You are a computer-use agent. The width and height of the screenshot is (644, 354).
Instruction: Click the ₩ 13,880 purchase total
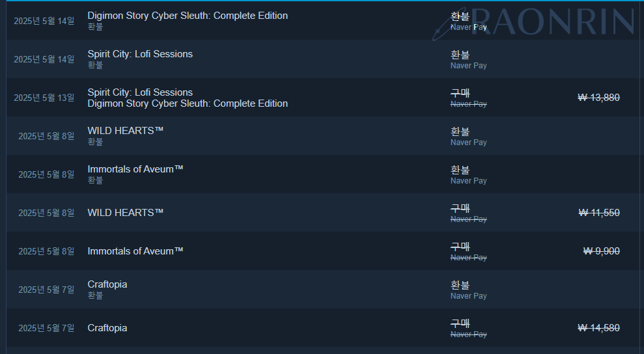[598, 98]
